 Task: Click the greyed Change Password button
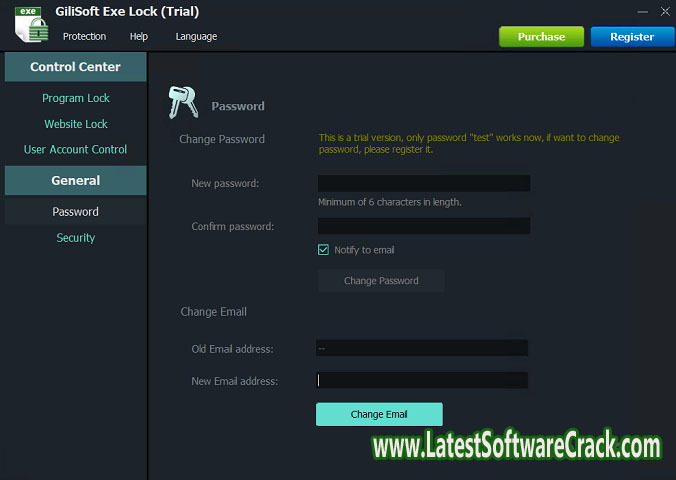tap(381, 281)
